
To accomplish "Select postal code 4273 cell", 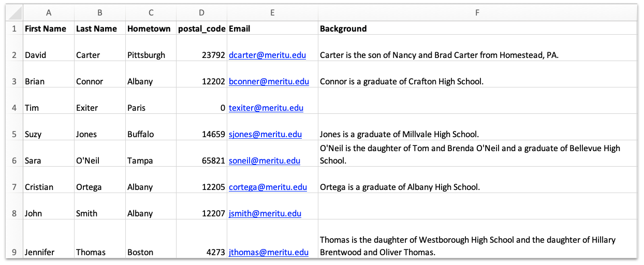I will [201, 239].
